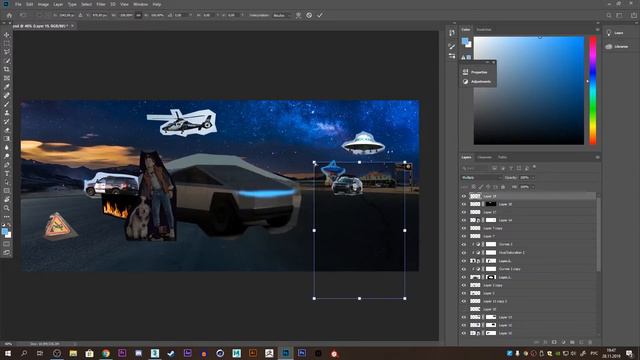Image resolution: width=640 pixels, height=360 pixels.
Task: Open the Color panel options menu
Action: [x=597, y=30]
